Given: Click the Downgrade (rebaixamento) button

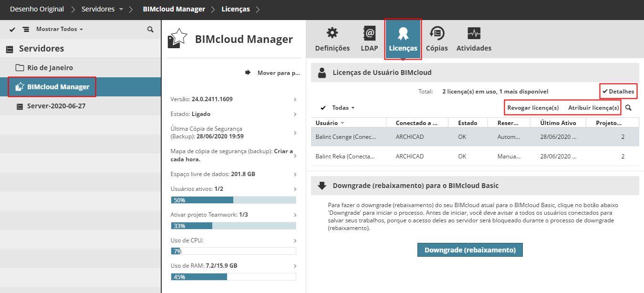Looking at the screenshot, I should pos(470,250).
